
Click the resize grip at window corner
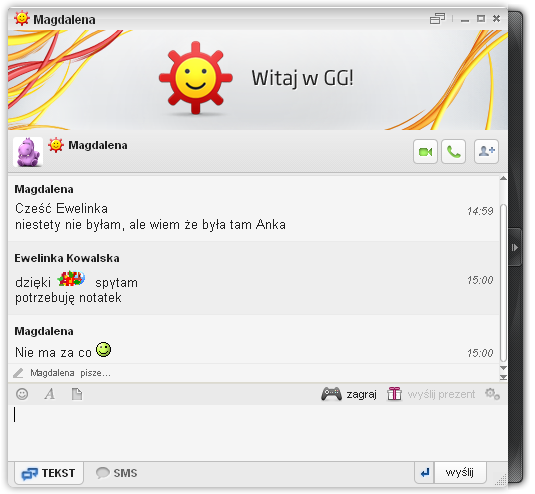(502, 479)
